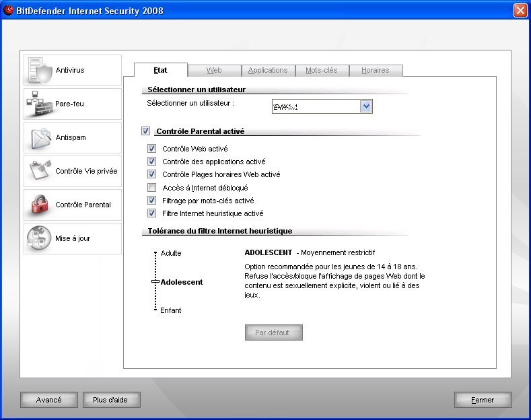531x420 pixels.
Task: Click the Adolescent slider label
Action: click(x=182, y=282)
